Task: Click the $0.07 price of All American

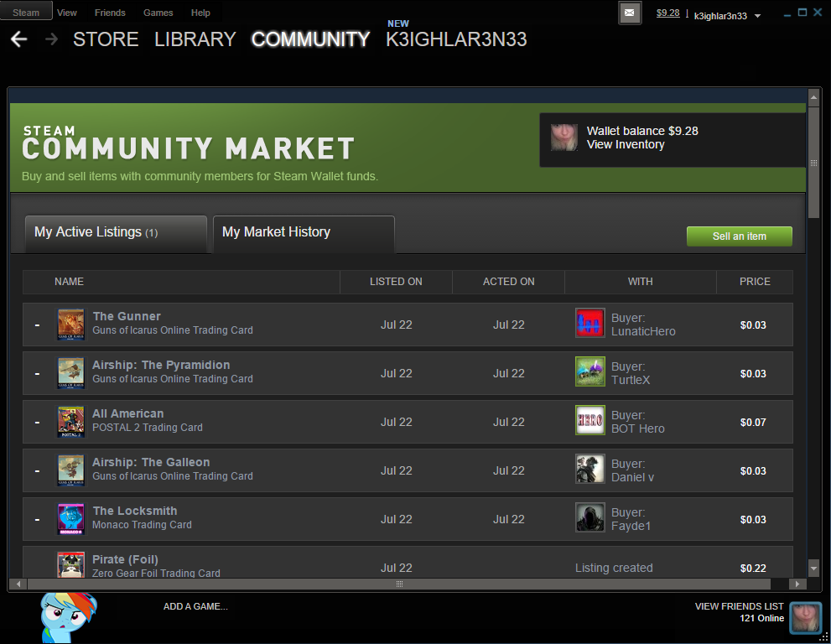Action: (753, 423)
